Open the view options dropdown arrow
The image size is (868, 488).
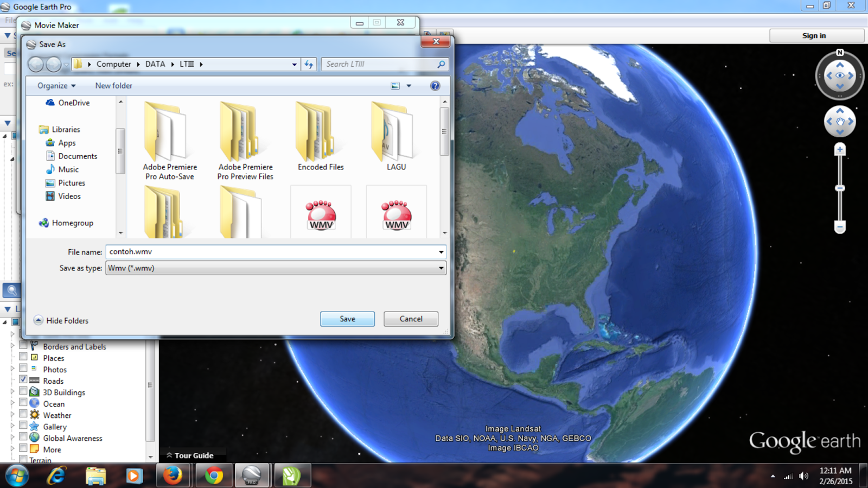[409, 86]
